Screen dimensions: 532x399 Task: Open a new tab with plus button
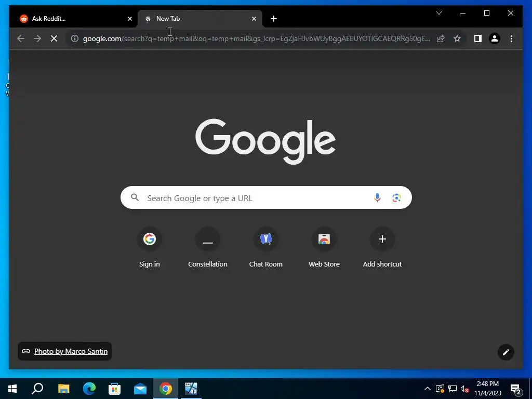click(x=274, y=19)
